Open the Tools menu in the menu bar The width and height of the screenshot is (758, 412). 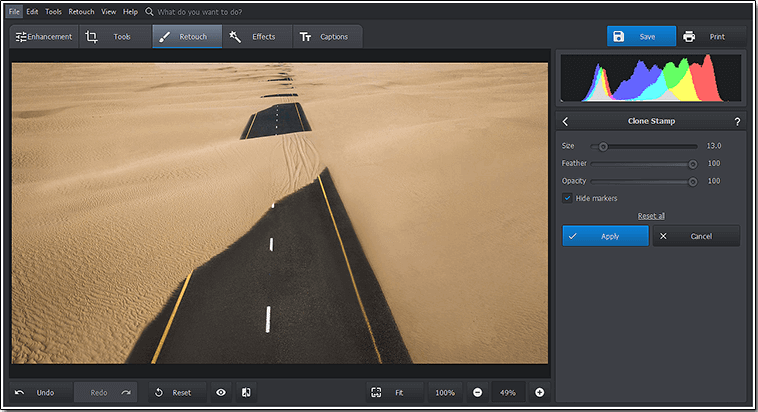coord(53,12)
